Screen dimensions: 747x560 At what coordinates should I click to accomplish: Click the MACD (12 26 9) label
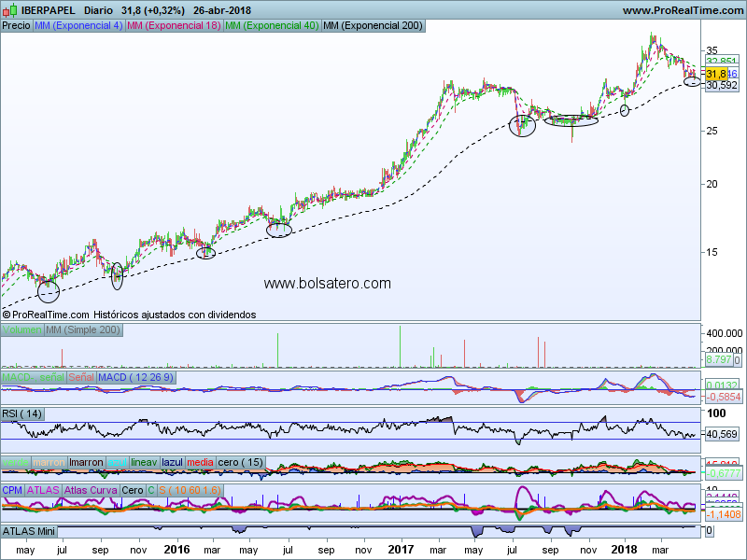[137, 376]
